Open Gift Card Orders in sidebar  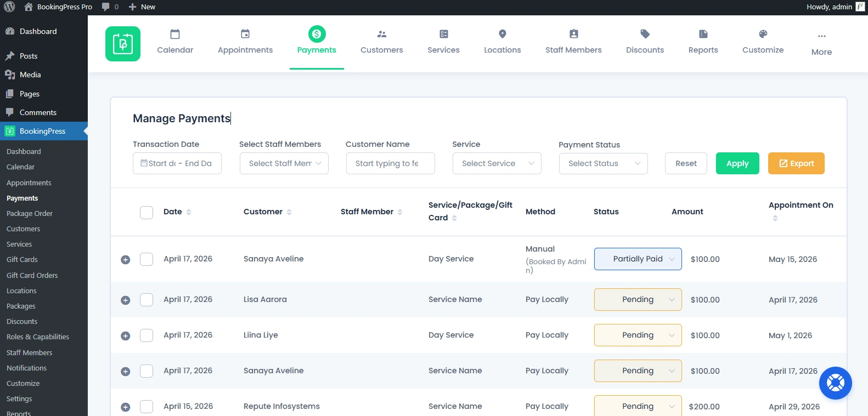[x=32, y=276]
